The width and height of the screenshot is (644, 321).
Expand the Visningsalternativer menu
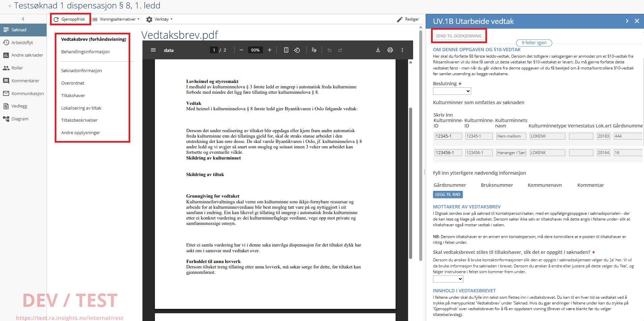[x=116, y=19]
